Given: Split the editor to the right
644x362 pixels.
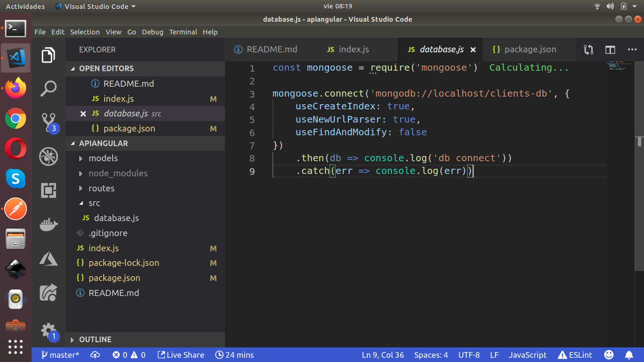Looking at the screenshot, I should tap(611, 49).
